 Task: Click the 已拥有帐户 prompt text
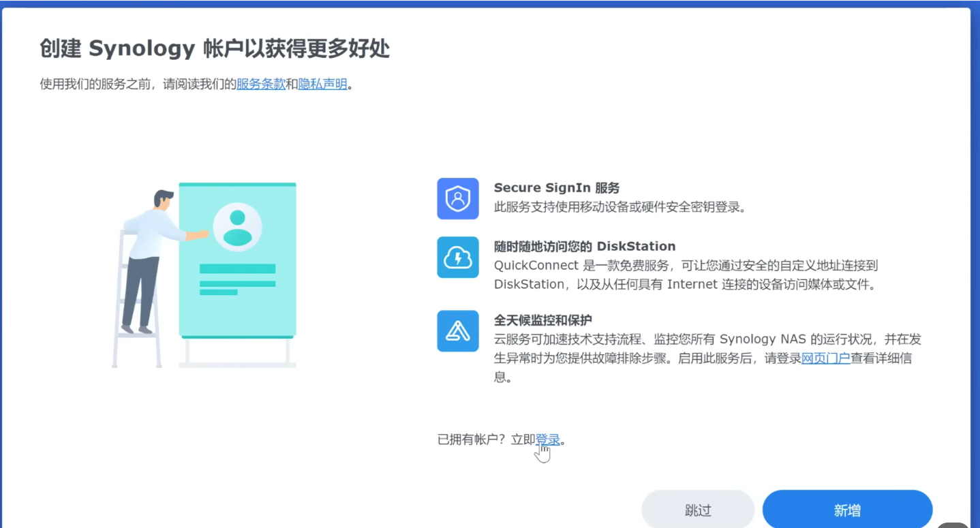pos(485,439)
